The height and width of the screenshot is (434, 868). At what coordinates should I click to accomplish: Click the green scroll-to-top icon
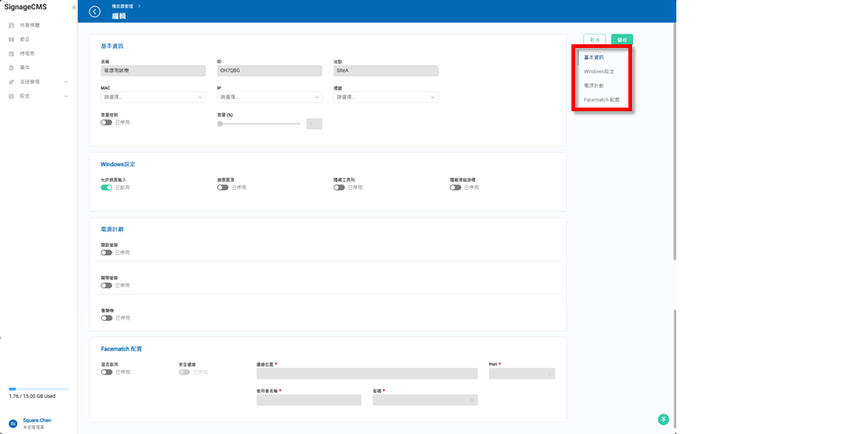coord(663,419)
